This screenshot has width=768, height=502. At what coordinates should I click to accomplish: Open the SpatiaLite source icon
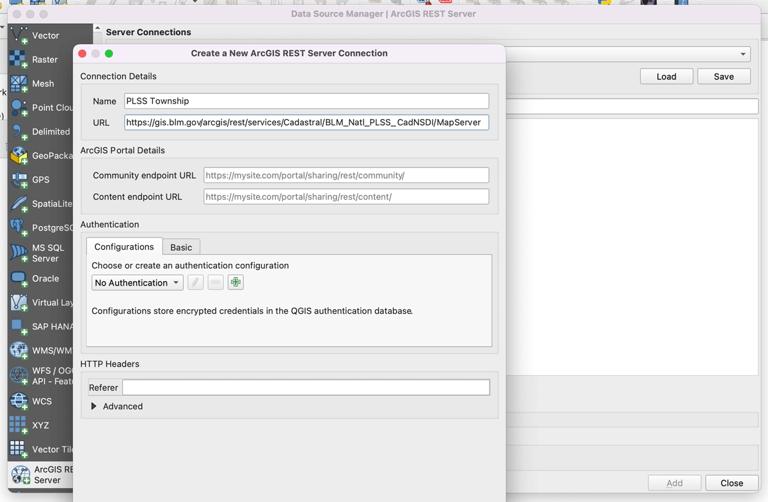coord(19,204)
